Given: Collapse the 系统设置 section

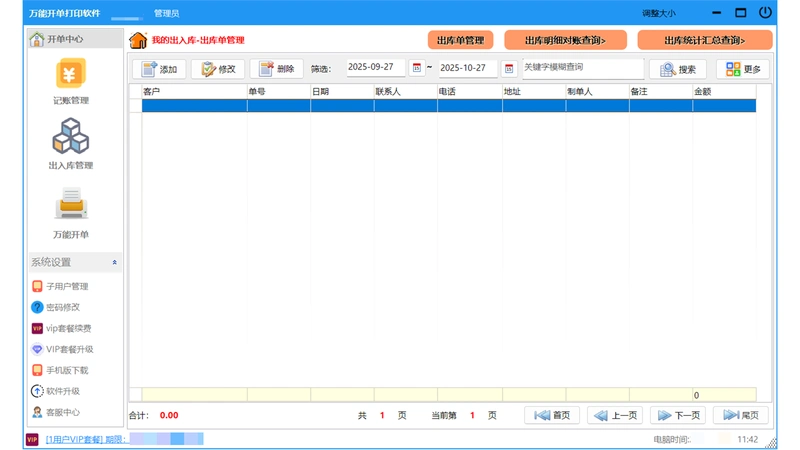Looking at the screenshot, I should tap(114, 262).
